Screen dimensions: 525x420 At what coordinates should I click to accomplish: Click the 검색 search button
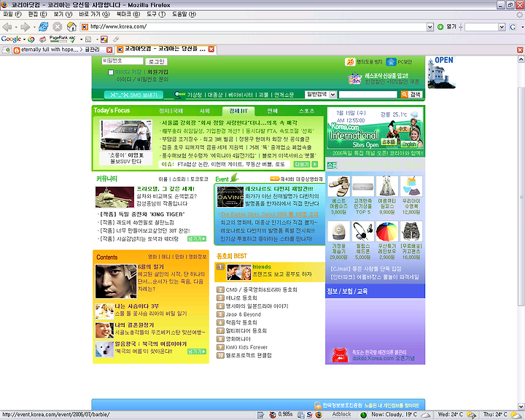pyautogui.click(x=415, y=95)
